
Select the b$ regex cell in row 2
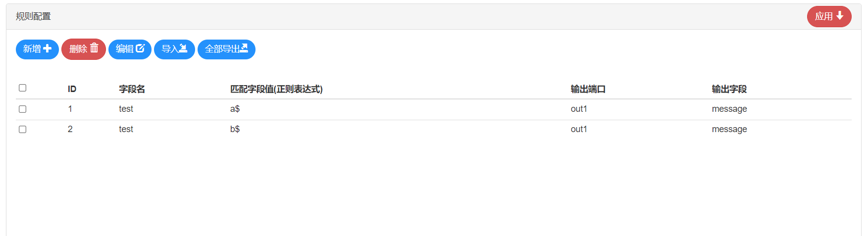pos(235,129)
